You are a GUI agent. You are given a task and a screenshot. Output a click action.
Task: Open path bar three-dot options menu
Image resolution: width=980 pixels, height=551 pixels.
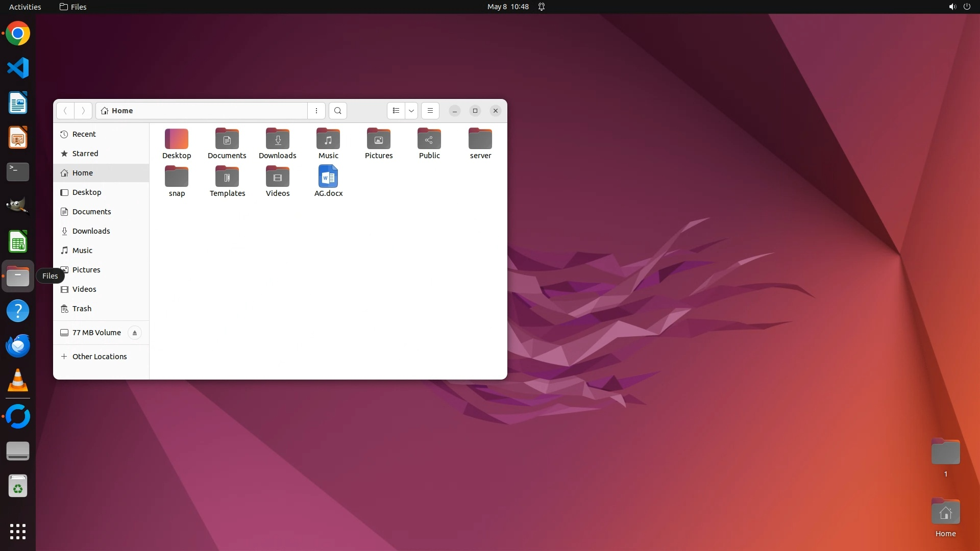point(316,111)
